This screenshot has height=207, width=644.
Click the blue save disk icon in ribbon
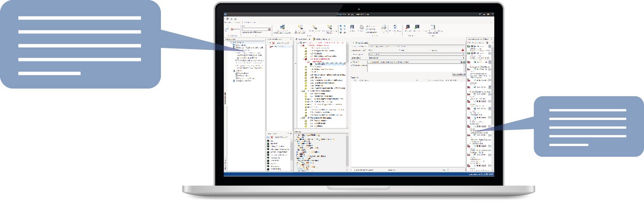click(x=352, y=27)
